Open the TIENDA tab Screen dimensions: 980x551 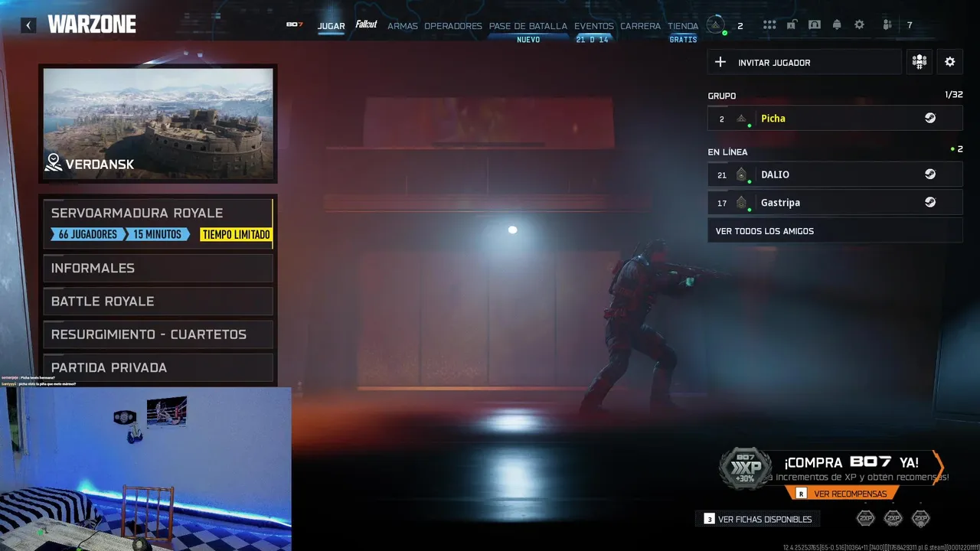tap(683, 25)
